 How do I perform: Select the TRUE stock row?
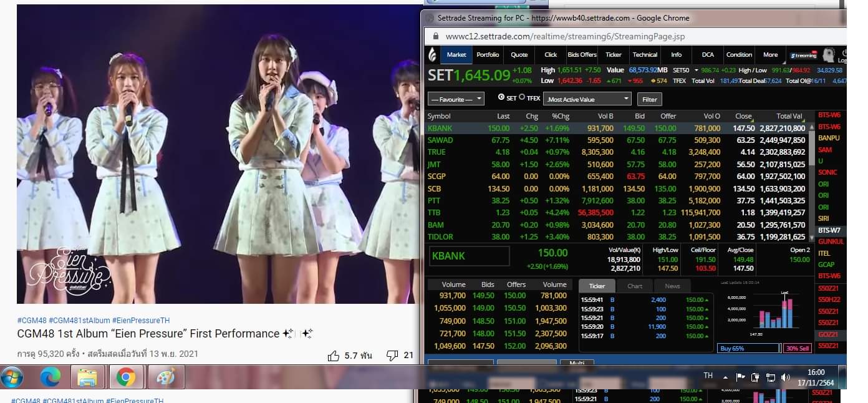coord(617,152)
